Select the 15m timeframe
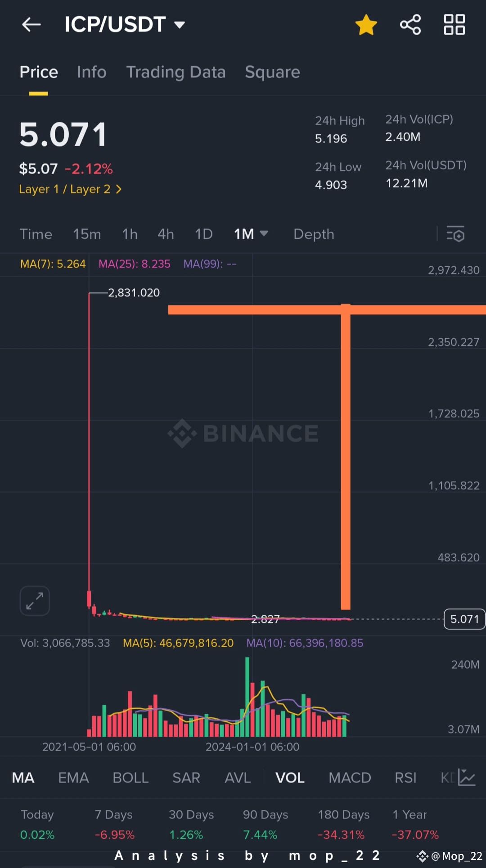This screenshot has height=868, width=486. coord(87,234)
